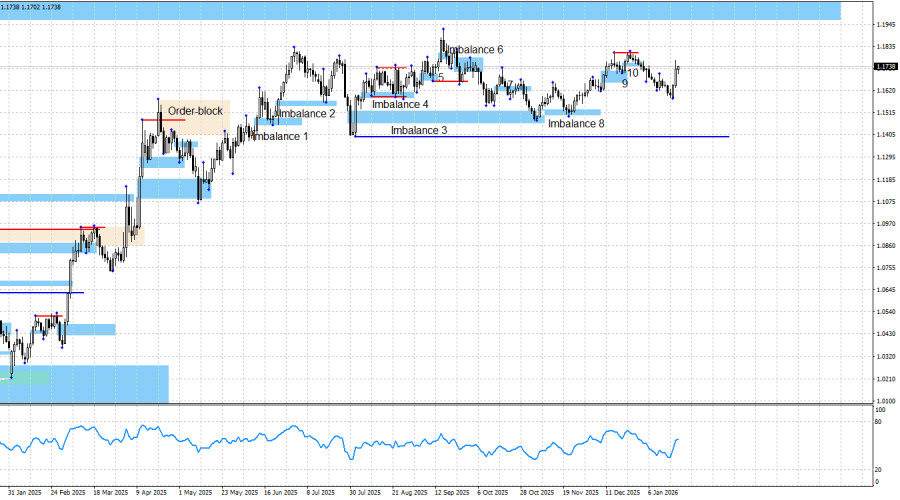Click the 23 May 2025 date label

point(239,493)
